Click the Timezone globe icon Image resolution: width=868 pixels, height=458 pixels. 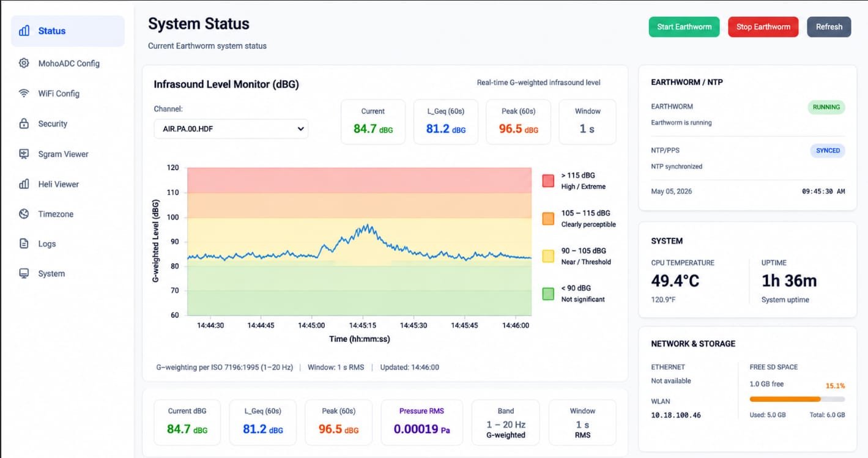tap(24, 214)
